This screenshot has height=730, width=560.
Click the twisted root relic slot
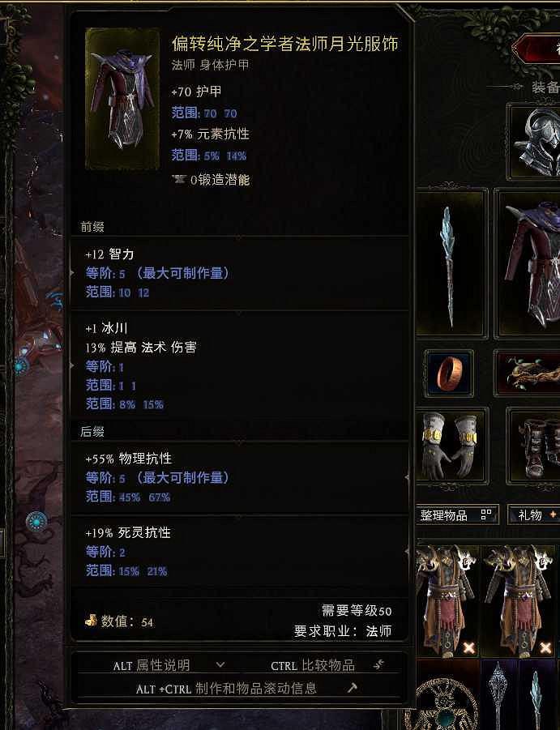pos(528,374)
